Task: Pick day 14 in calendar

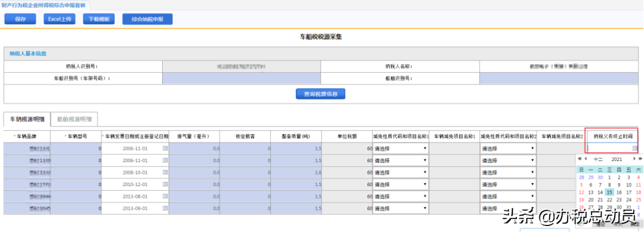Action: click(x=600, y=192)
